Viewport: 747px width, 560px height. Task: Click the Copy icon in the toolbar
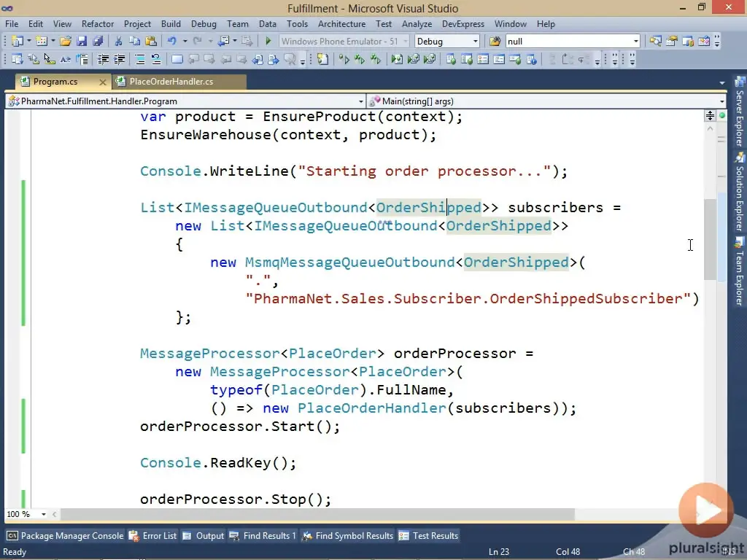tap(135, 42)
